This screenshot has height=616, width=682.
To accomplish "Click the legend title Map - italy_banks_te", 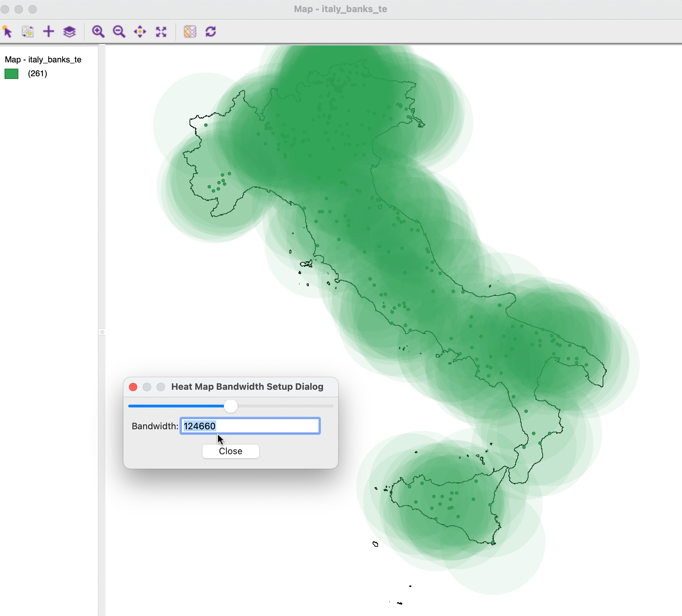I will coord(43,60).
